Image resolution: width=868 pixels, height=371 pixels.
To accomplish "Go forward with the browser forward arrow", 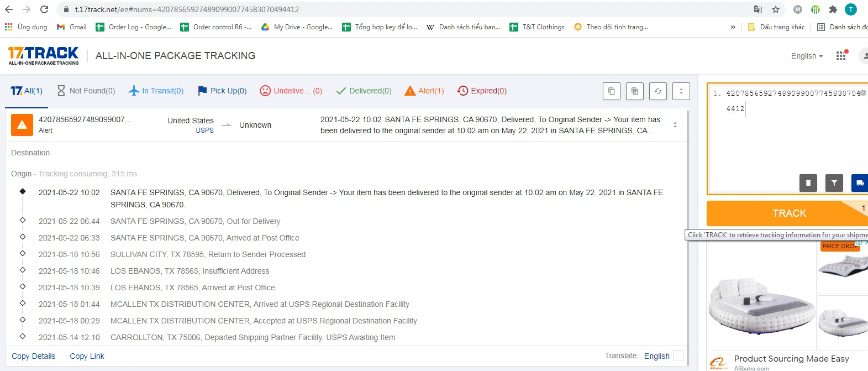I will point(27,9).
